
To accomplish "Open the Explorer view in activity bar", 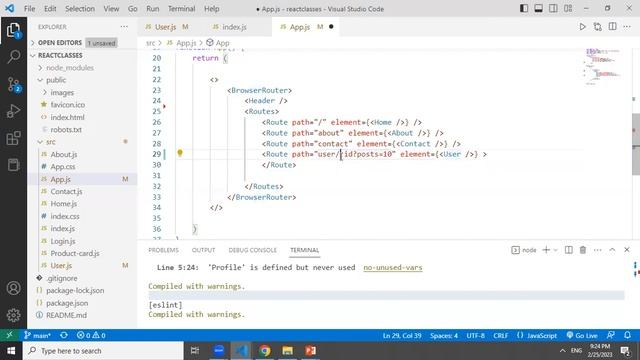I will point(13,30).
